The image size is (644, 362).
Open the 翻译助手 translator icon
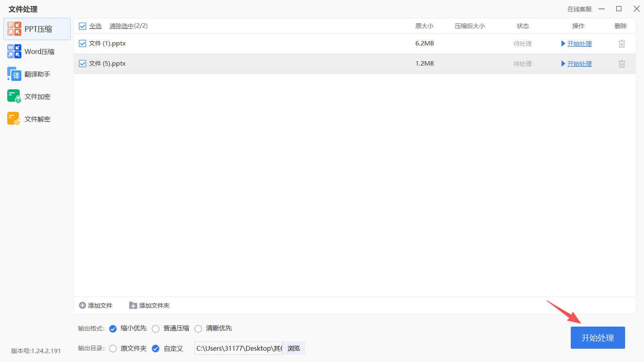(x=14, y=74)
